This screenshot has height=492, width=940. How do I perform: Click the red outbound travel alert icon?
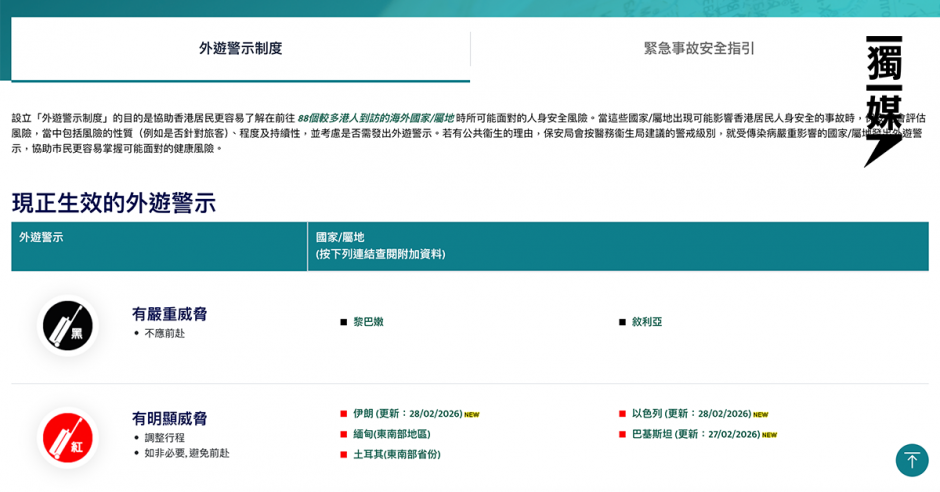tap(68, 438)
